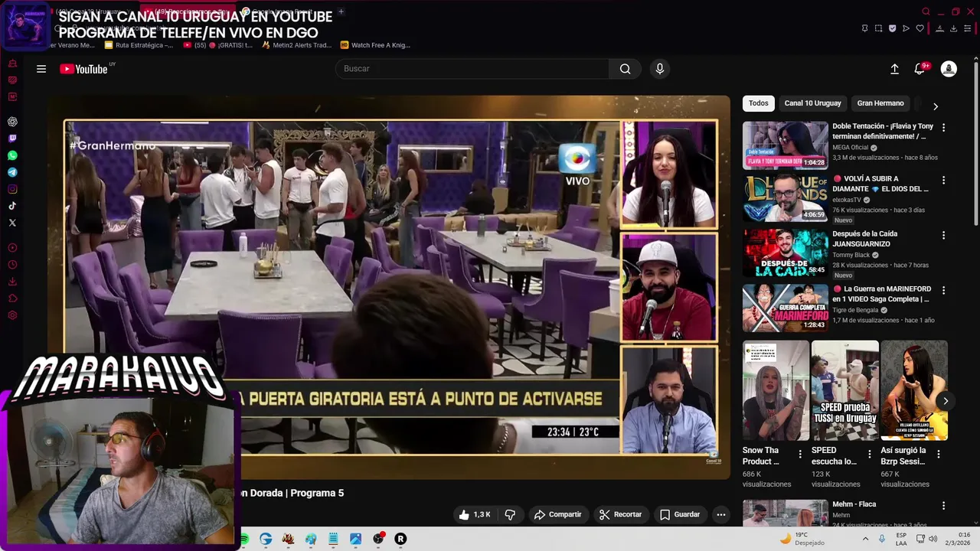Image resolution: width=980 pixels, height=551 pixels.
Task: Open the easy setup sliders icon
Action: pos(969,28)
